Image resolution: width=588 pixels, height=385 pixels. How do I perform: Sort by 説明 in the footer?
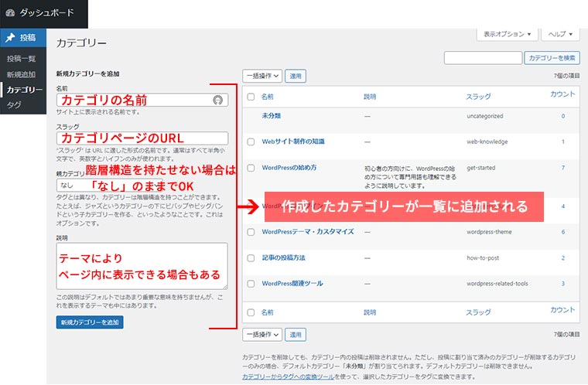coord(370,312)
